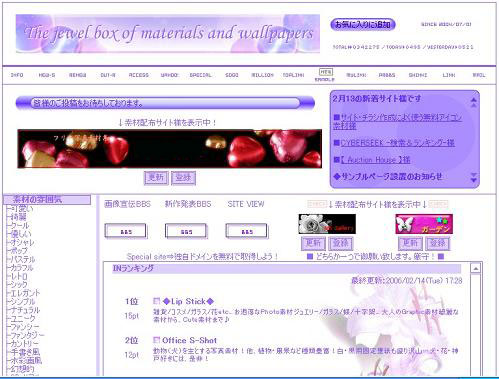
Task: Select the ファンシー category in sidebar
Action: point(25,327)
